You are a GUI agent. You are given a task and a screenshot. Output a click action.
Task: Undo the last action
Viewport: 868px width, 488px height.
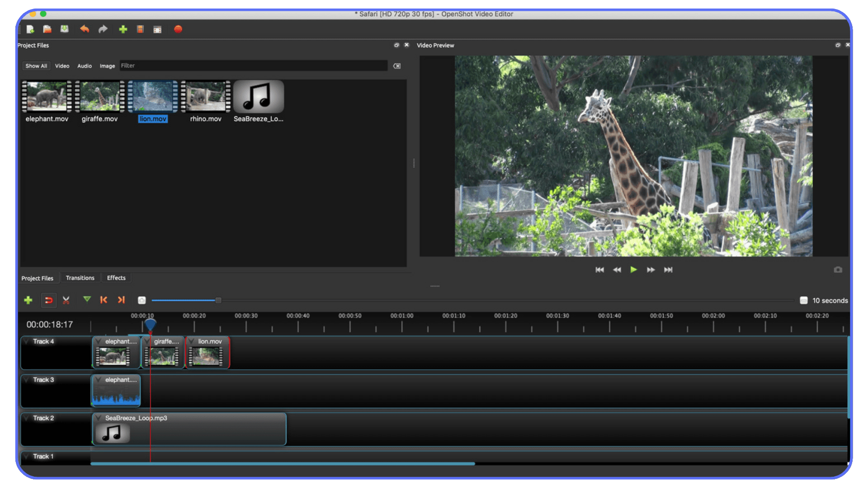85,29
